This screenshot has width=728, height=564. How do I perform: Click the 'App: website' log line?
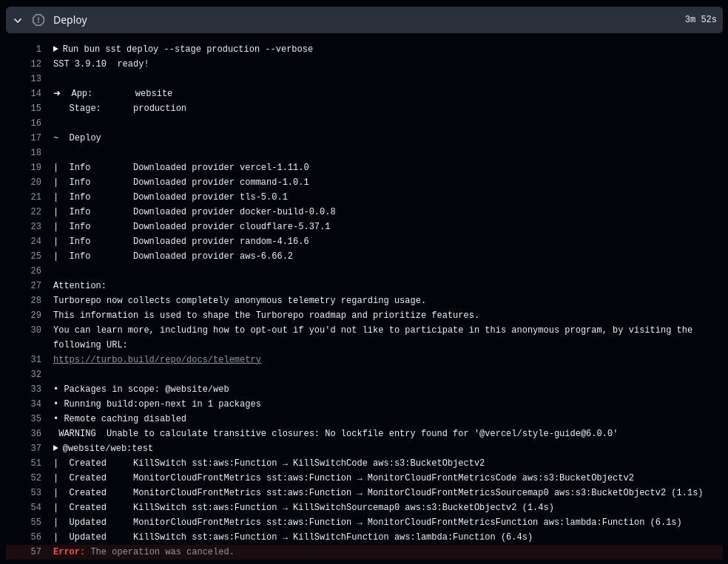click(112, 93)
